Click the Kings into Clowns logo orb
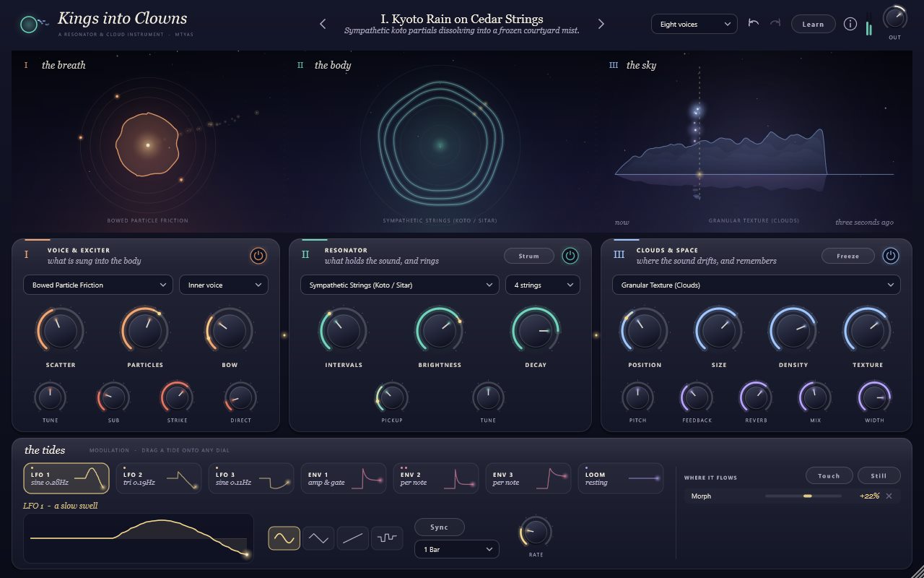 click(28, 25)
